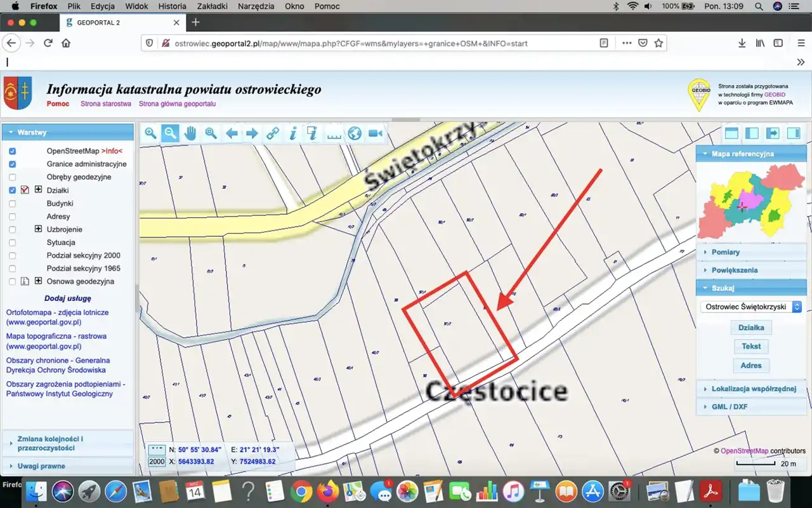Click the Działka search button

(x=751, y=328)
